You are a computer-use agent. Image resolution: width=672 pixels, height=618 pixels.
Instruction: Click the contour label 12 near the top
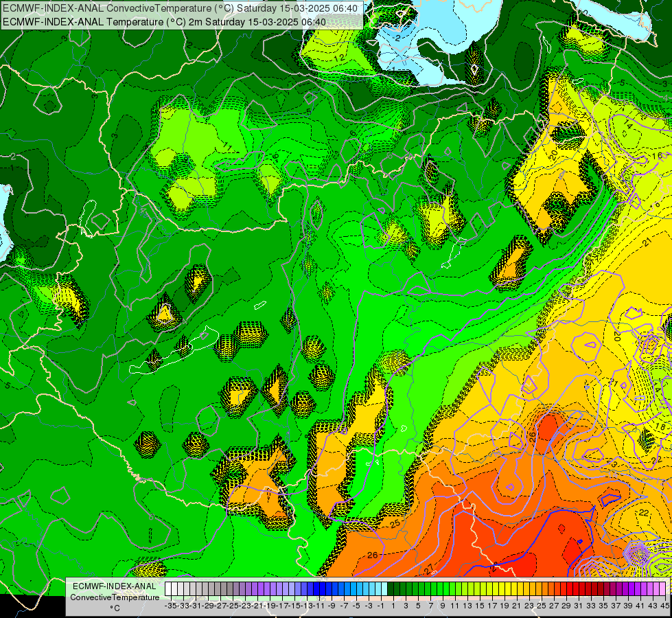[339, 58]
